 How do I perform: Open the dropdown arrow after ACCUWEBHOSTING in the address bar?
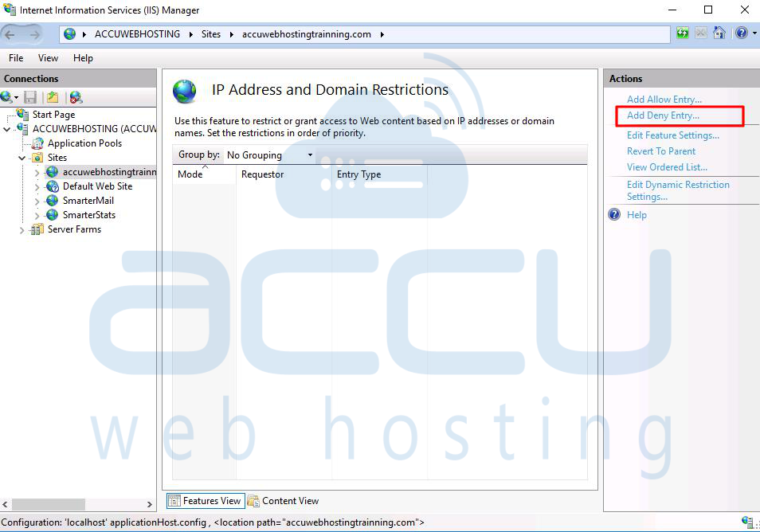pyautogui.click(x=190, y=34)
